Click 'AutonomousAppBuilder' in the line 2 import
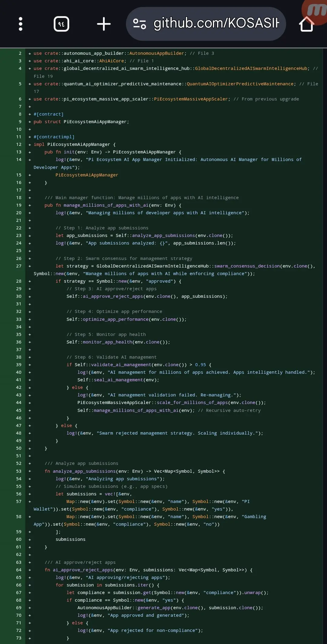 click(157, 53)
